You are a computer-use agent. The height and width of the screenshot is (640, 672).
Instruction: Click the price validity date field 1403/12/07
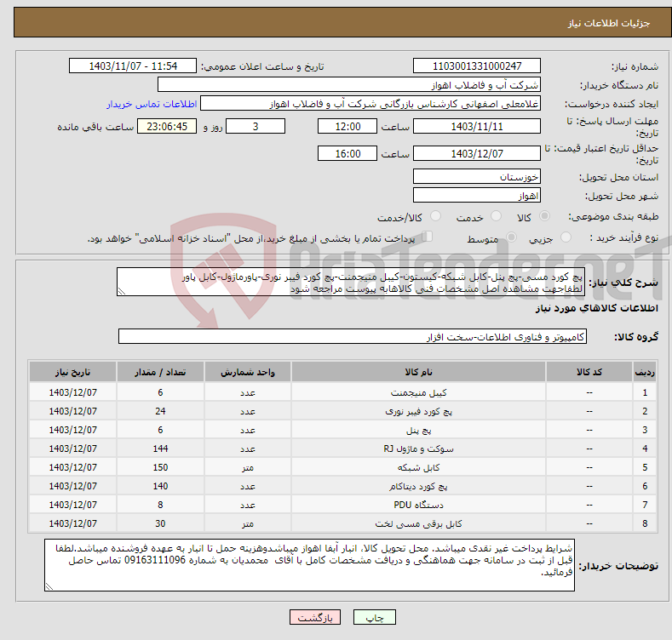click(477, 153)
